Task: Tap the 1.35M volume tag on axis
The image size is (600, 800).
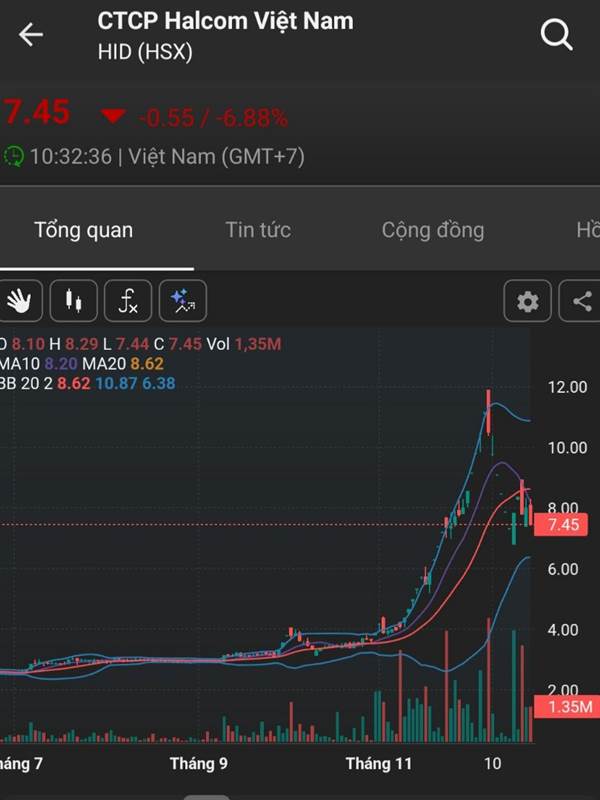Action: (x=567, y=707)
